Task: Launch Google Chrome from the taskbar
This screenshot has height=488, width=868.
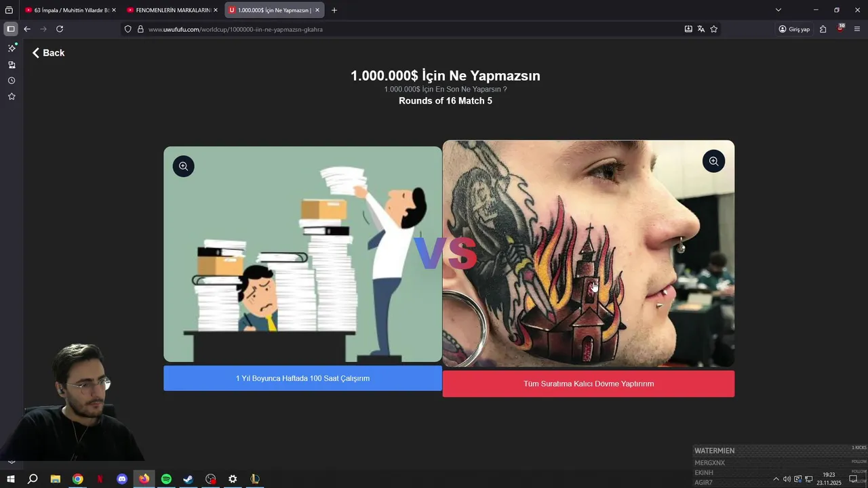Action: tap(78, 479)
